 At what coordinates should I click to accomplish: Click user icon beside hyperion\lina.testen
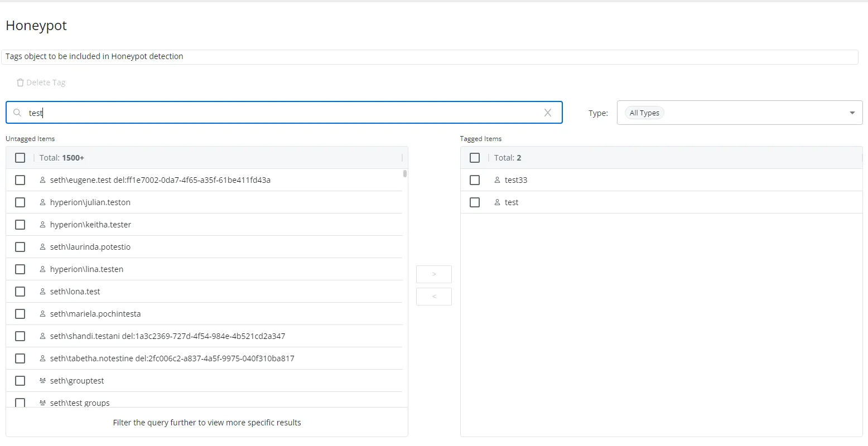click(42, 269)
